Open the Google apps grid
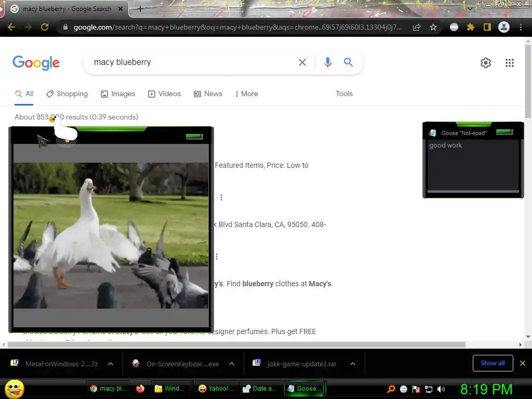The width and height of the screenshot is (532, 399). (x=510, y=63)
